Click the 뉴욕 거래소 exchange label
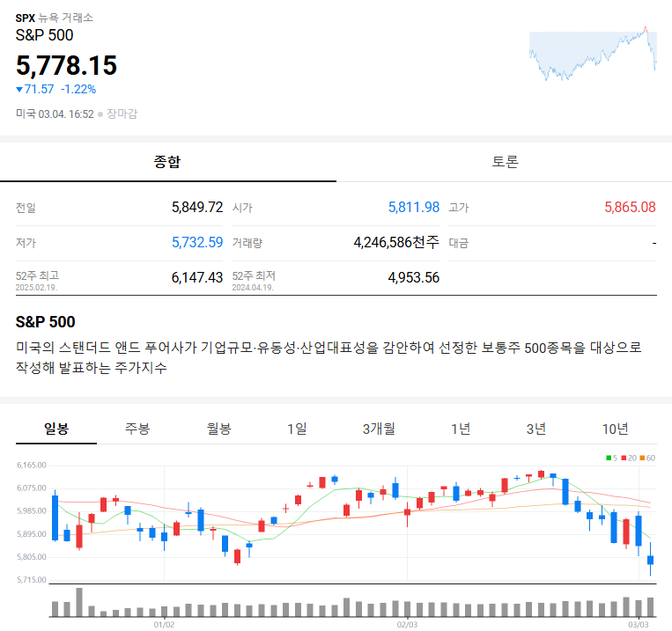Screen dimensions: 672x631 click(x=65, y=18)
